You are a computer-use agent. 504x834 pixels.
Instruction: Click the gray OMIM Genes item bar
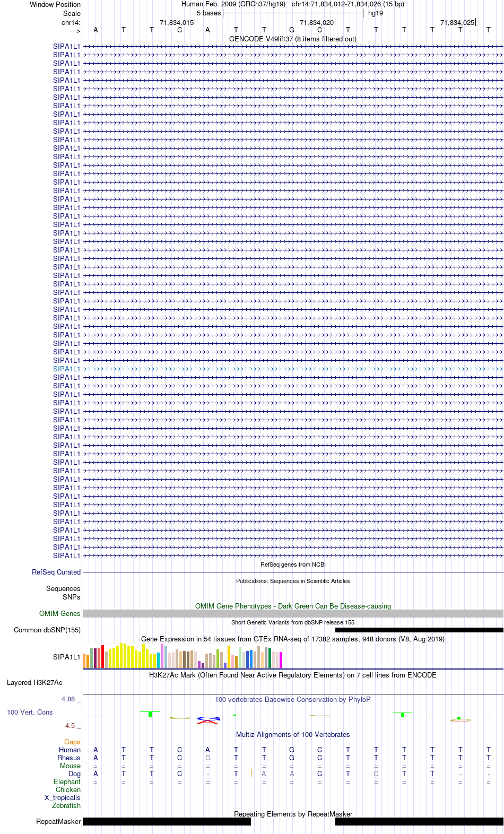click(293, 613)
